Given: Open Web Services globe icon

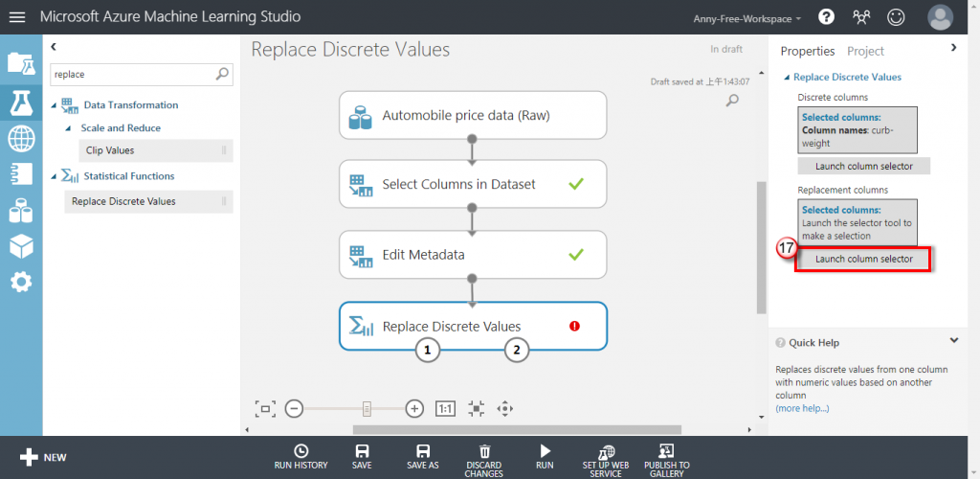Looking at the screenshot, I should [x=21, y=139].
